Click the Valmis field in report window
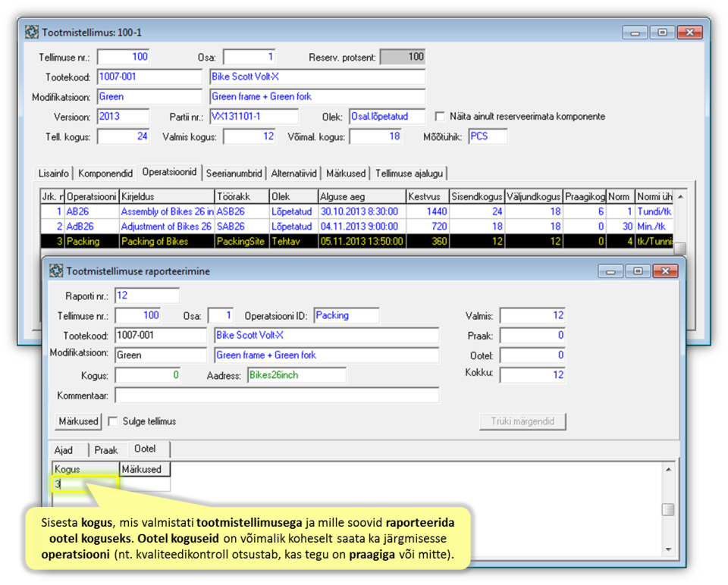This screenshot has height=585, width=728. 532,315
